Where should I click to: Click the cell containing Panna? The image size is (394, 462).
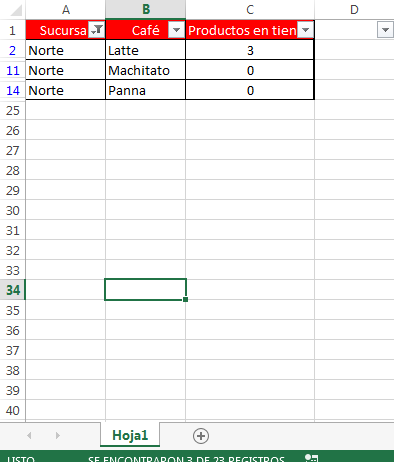(145, 90)
